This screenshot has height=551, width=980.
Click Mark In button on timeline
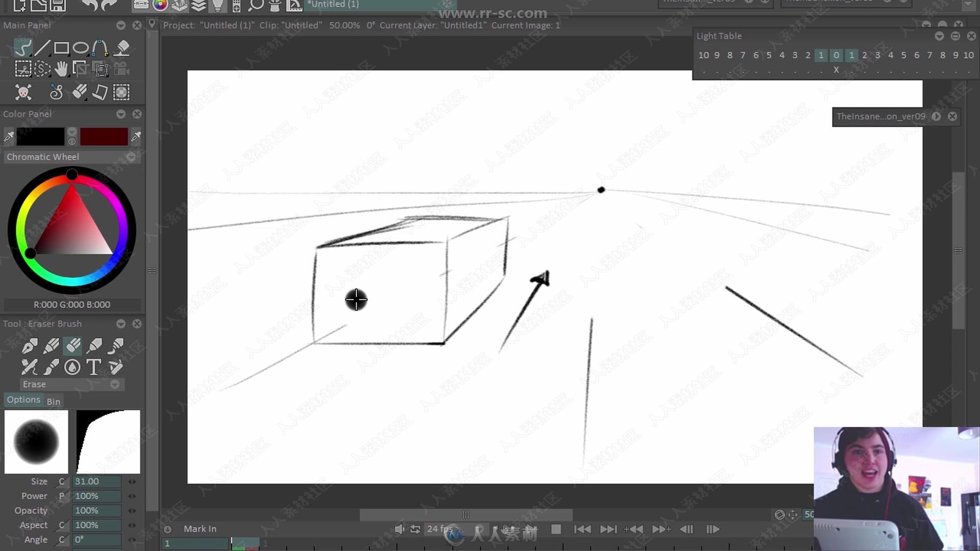(x=200, y=529)
